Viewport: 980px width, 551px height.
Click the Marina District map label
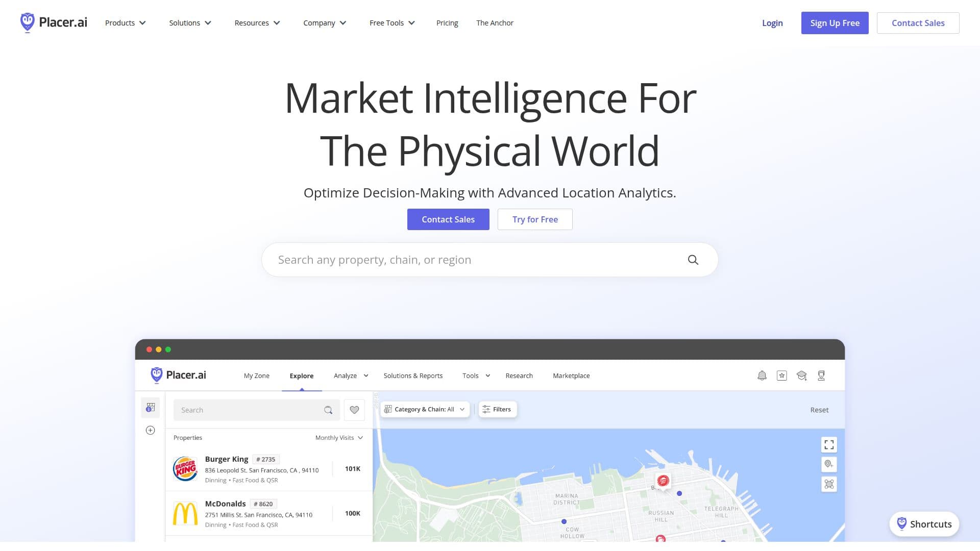(x=567, y=499)
